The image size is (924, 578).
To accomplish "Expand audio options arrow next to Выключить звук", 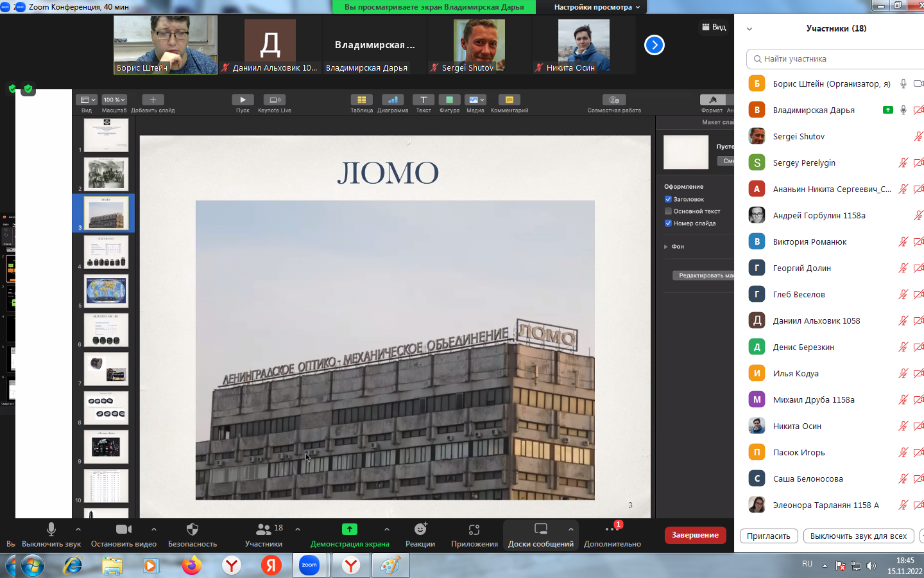I will point(78,529).
